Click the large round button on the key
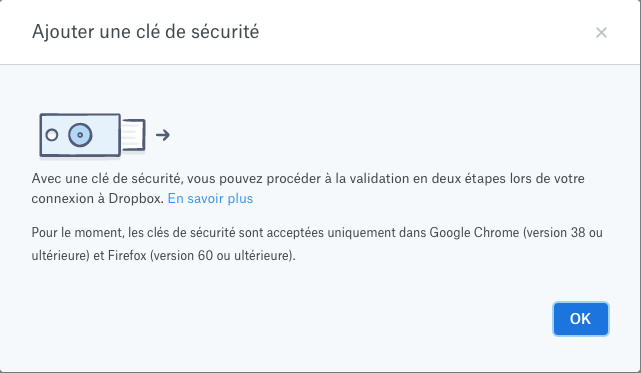 point(80,135)
